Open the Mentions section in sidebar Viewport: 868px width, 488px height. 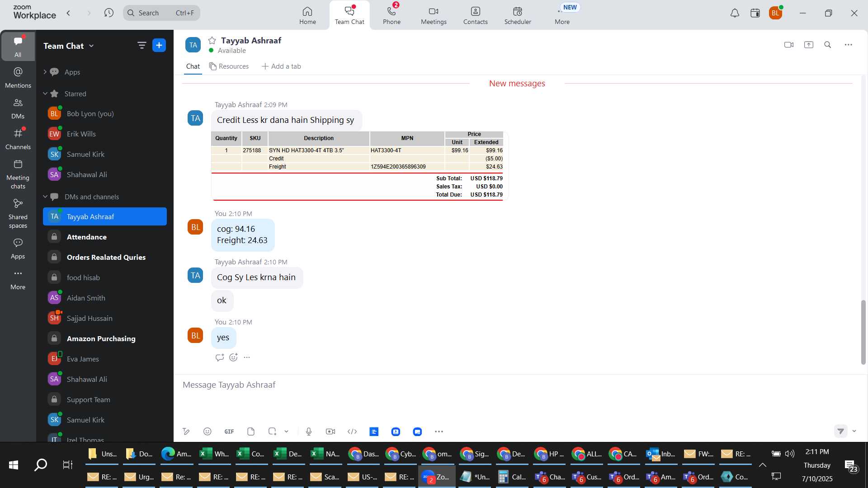click(x=18, y=78)
